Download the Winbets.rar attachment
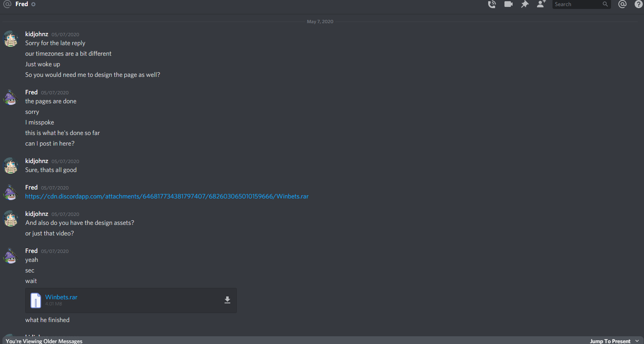This screenshot has height=344, width=644. tap(227, 300)
